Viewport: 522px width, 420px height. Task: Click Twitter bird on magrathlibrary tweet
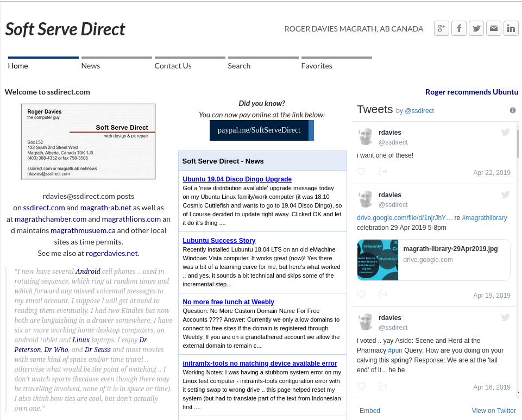[x=505, y=195]
